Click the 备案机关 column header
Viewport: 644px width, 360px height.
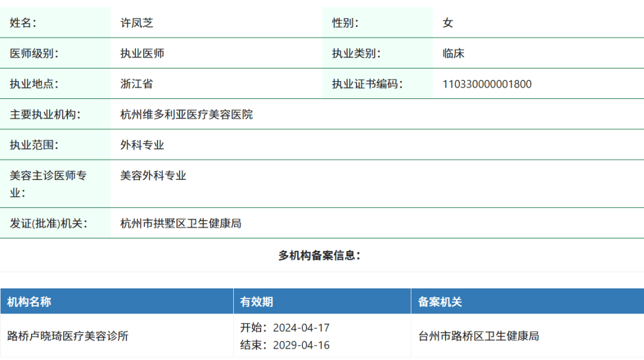(x=440, y=302)
